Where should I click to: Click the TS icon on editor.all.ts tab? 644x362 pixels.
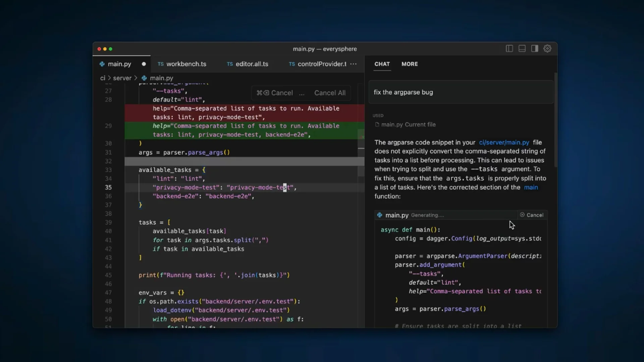(230, 64)
